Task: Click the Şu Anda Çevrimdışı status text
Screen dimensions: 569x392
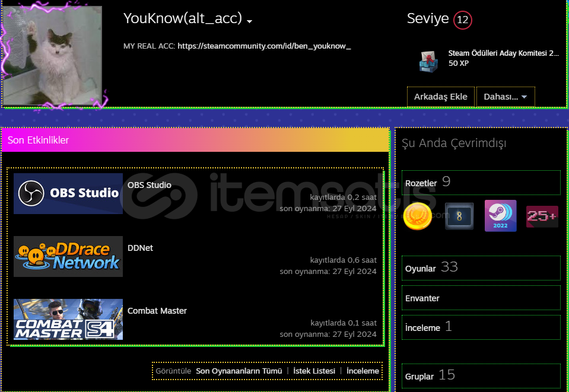Action: 454,144
